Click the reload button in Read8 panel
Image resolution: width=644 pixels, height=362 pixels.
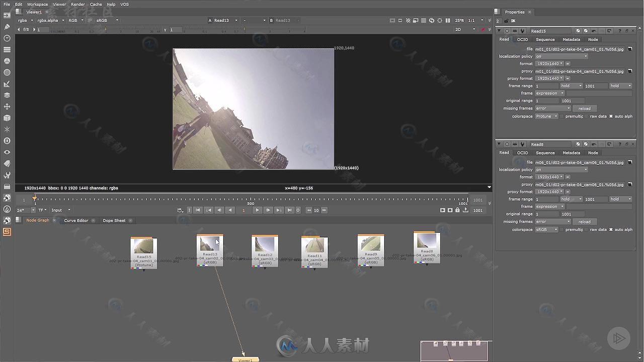(x=584, y=222)
